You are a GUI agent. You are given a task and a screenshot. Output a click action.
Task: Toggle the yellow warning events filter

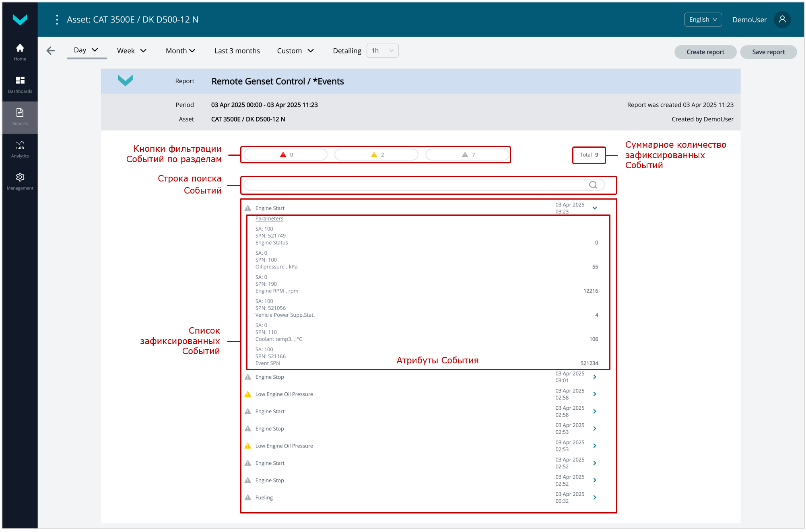(377, 155)
